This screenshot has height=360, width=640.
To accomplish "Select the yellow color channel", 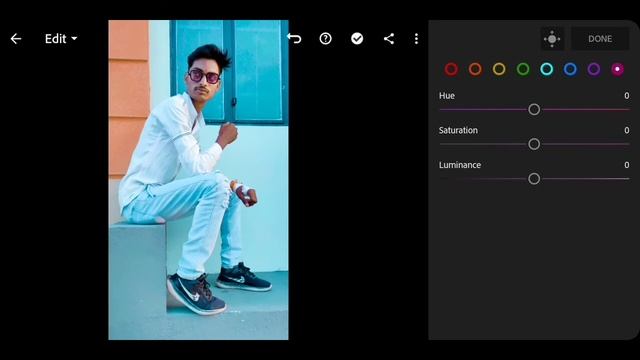I will (x=499, y=69).
